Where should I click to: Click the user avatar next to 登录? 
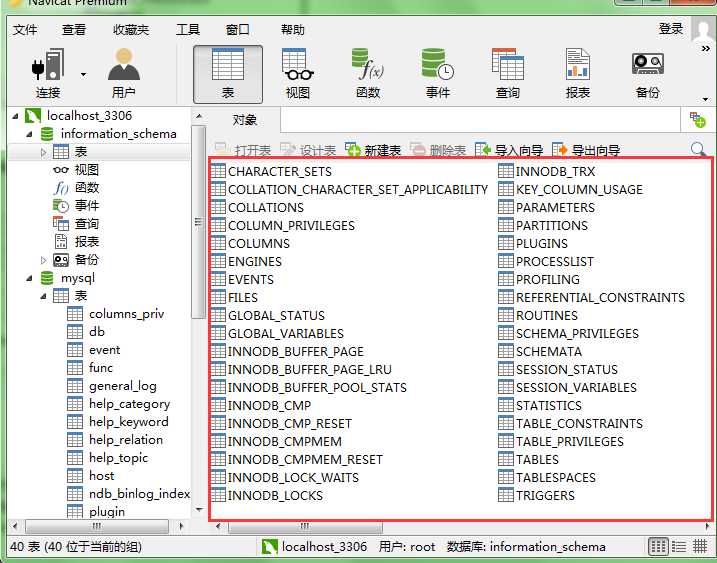click(703, 30)
